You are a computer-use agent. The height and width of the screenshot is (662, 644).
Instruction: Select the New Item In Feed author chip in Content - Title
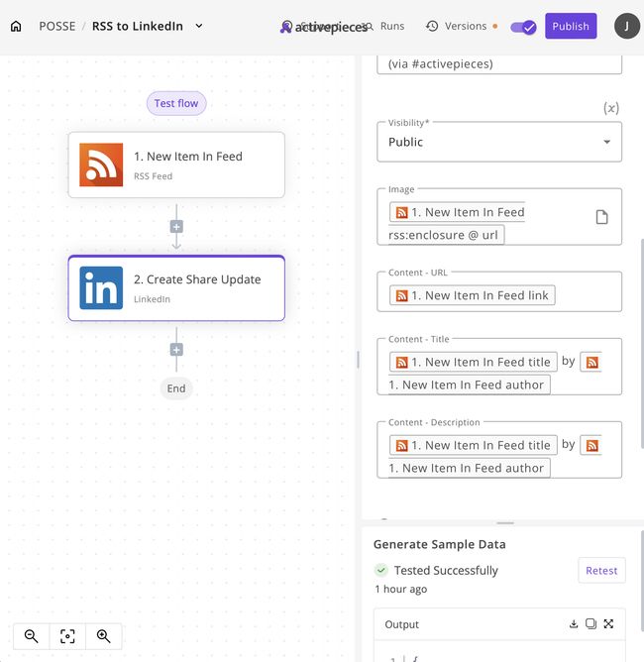click(x=469, y=386)
